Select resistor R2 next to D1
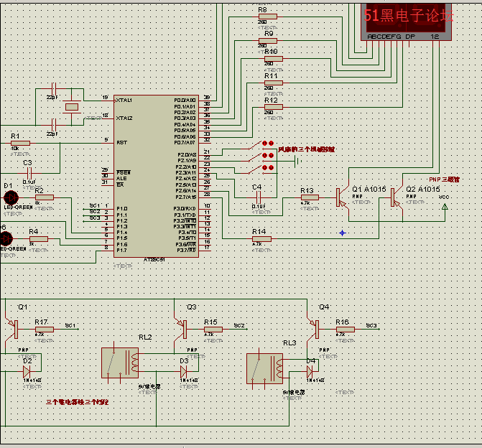Image resolution: width=482 pixels, height=448 pixels. [x=45, y=197]
